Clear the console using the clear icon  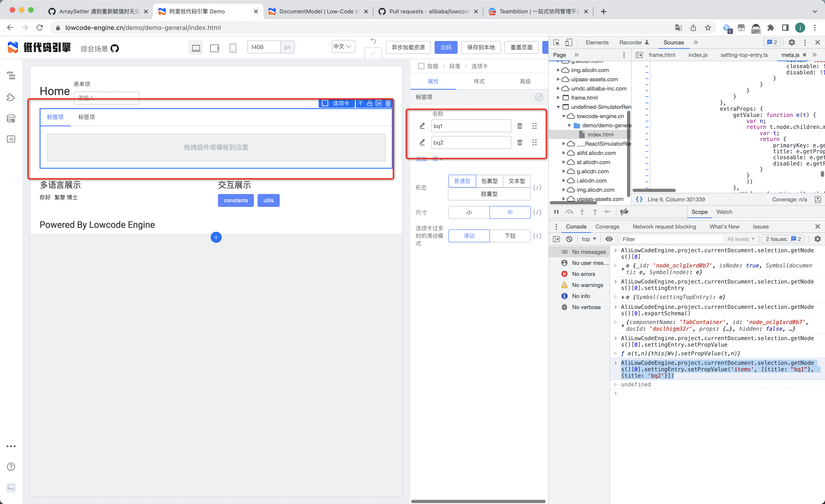pos(569,239)
